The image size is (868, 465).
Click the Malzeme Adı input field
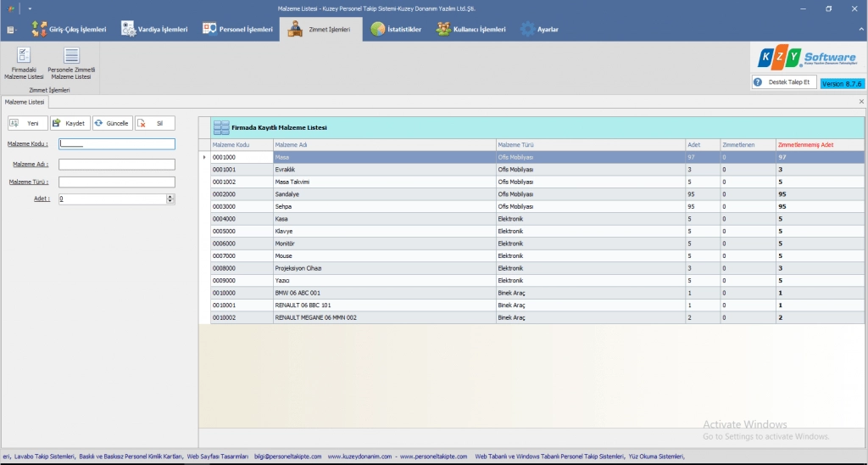[x=116, y=165]
